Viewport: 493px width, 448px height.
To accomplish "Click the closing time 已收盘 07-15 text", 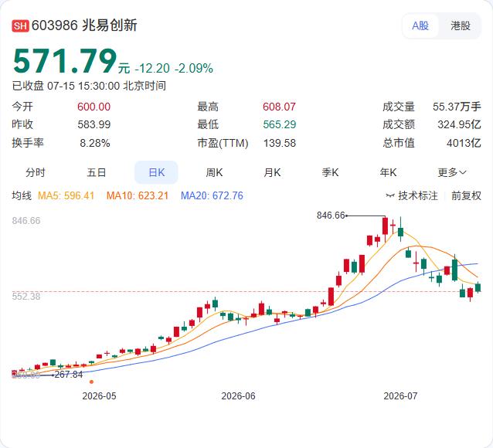I will click(89, 86).
